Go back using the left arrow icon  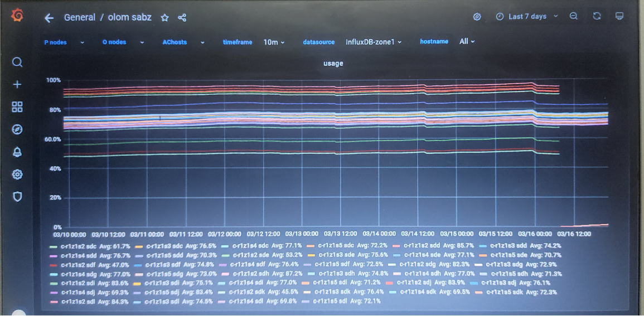49,18
